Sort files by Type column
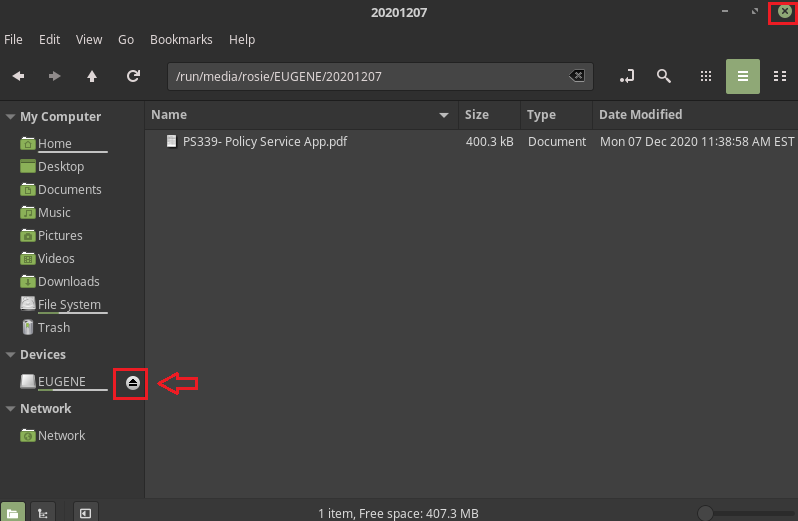 (556, 115)
